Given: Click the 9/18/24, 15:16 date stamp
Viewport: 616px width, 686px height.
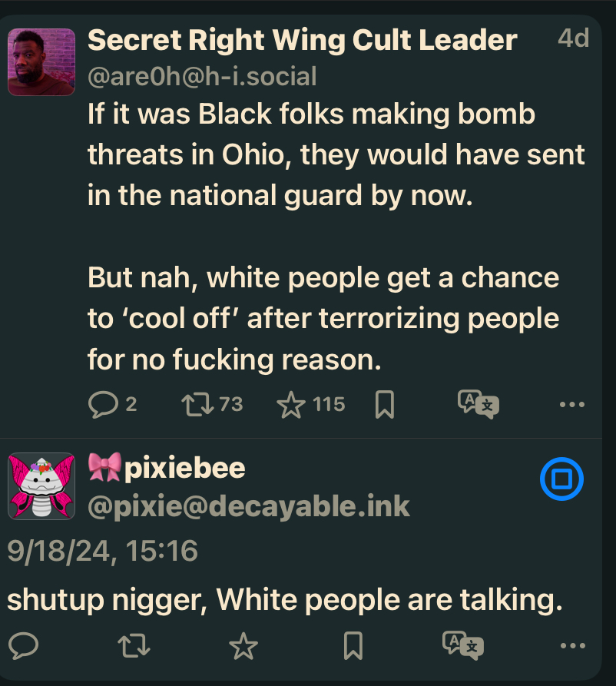Looking at the screenshot, I should 102,551.
